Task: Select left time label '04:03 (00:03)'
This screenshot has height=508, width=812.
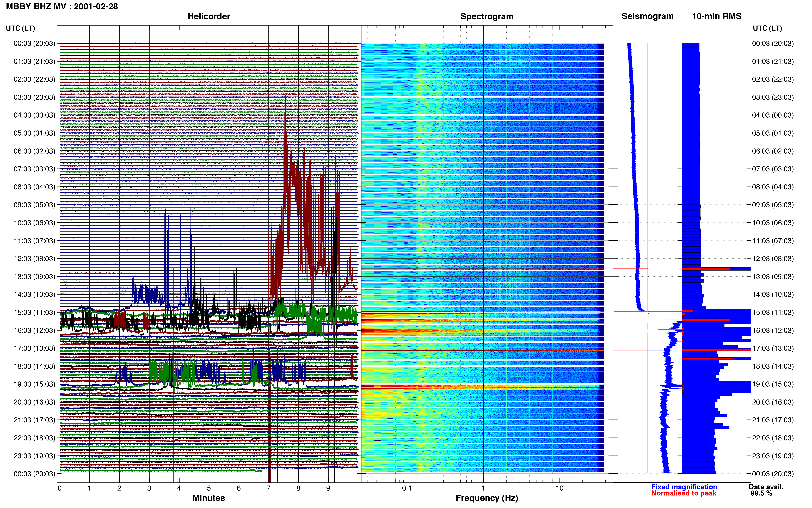Action: 34,115
